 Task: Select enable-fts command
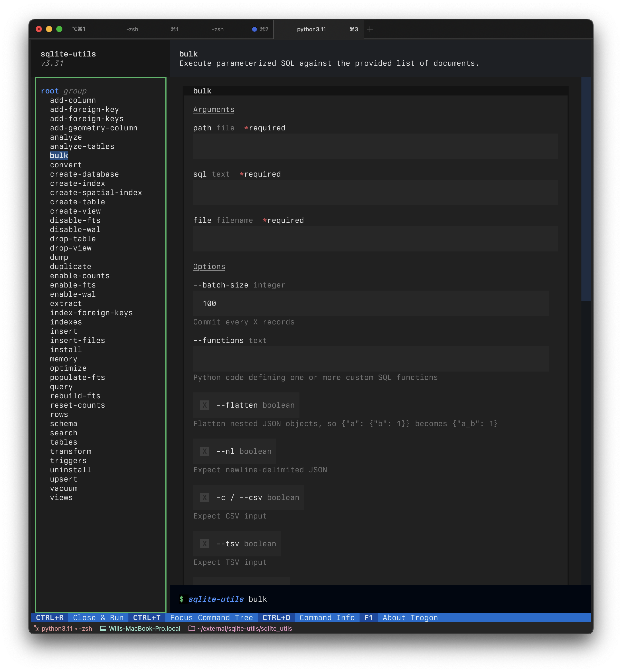73,285
